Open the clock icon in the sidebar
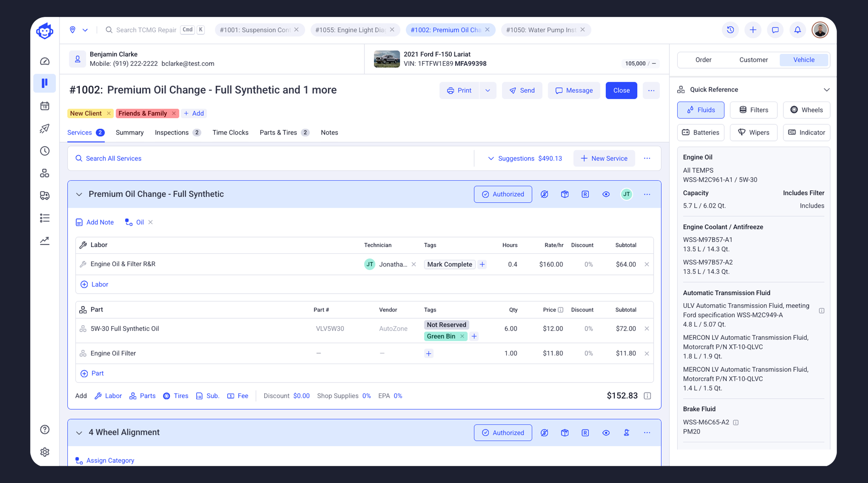 click(x=45, y=151)
